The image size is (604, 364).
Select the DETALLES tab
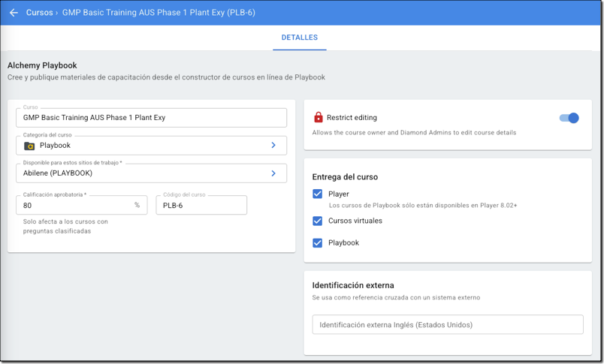(299, 38)
